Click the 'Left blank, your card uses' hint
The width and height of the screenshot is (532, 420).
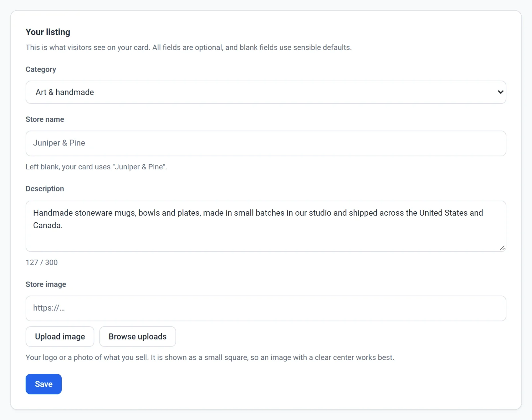pyautogui.click(x=96, y=167)
